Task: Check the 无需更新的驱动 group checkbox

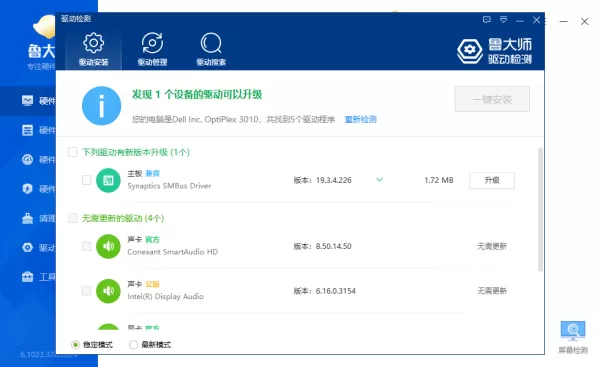Action: click(72, 218)
